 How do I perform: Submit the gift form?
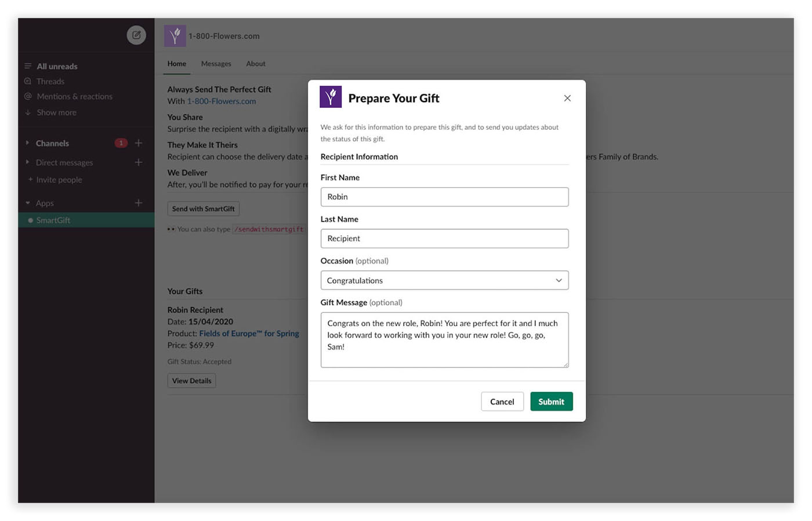pos(551,402)
